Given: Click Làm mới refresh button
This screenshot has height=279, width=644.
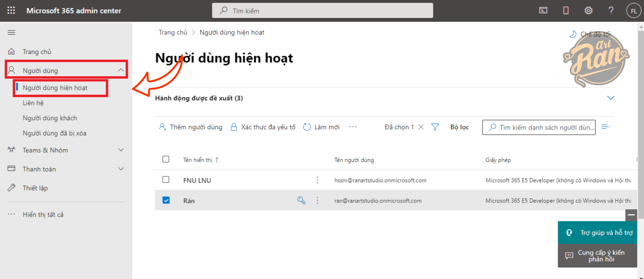Looking at the screenshot, I should point(321,127).
